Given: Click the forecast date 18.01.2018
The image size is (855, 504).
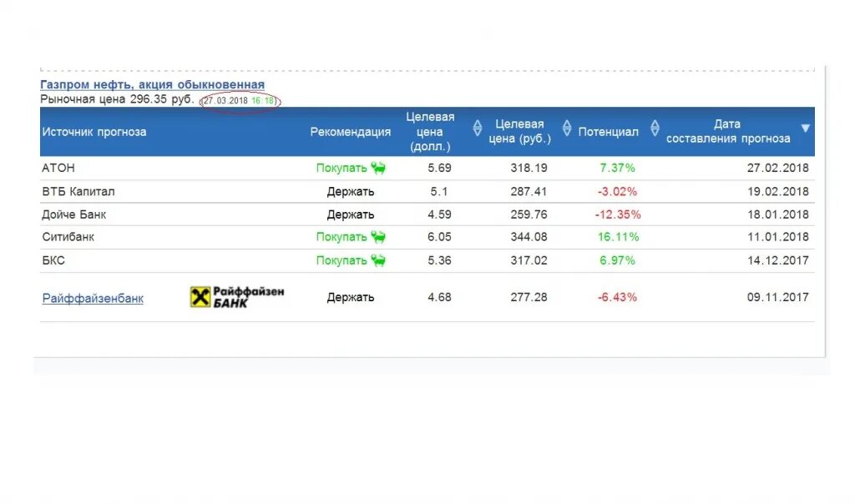Looking at the screenshot, I should tap(777, 214).
